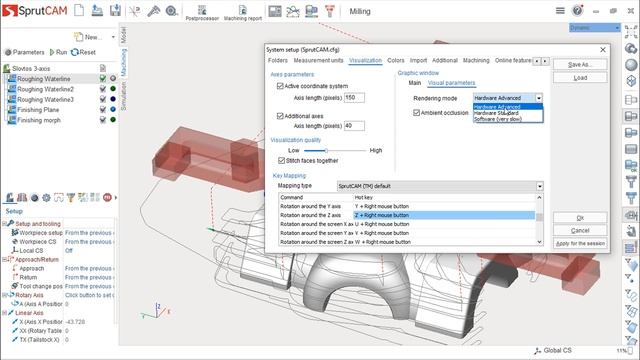The image size is (640, 360).
Task: Toggle checkbox for Roughing Waterline3 operation
Action: pyautogui.click(x=103, y=99)
